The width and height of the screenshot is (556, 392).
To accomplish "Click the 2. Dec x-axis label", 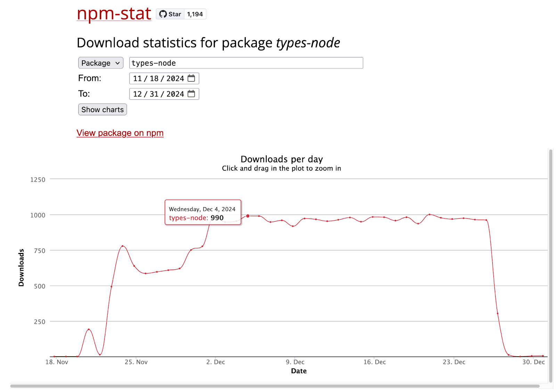I will pos(215,362).
